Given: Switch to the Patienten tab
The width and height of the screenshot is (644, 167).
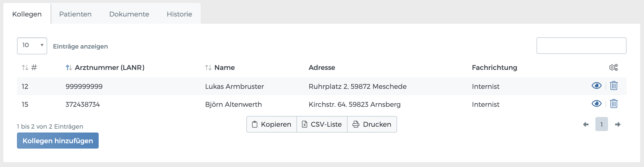Looking at the screenshot, I should pos(75,14).
